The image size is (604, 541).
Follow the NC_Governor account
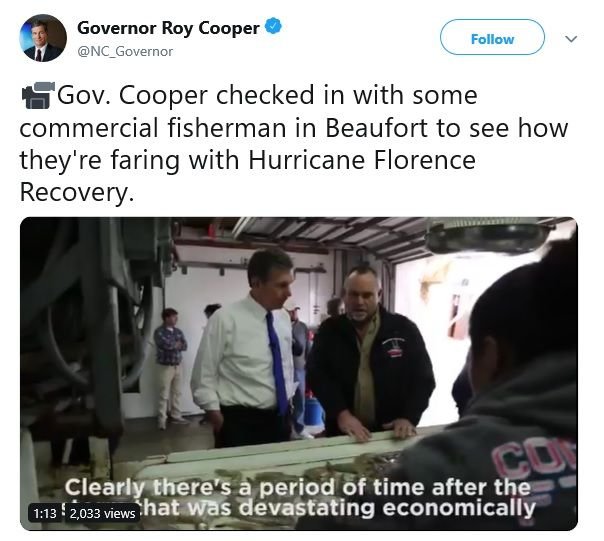pyautogui.click(x=492, y=37)
